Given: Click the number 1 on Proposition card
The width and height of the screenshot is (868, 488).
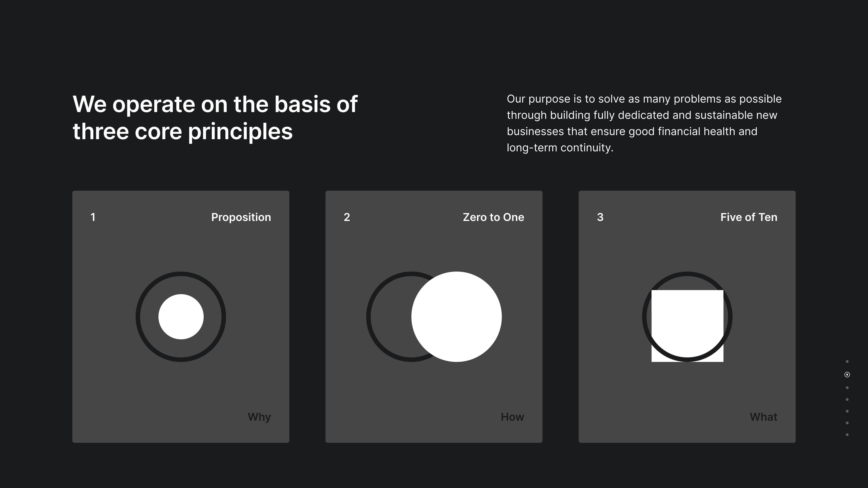Looking at the screenshot, I should click(93, 217).
